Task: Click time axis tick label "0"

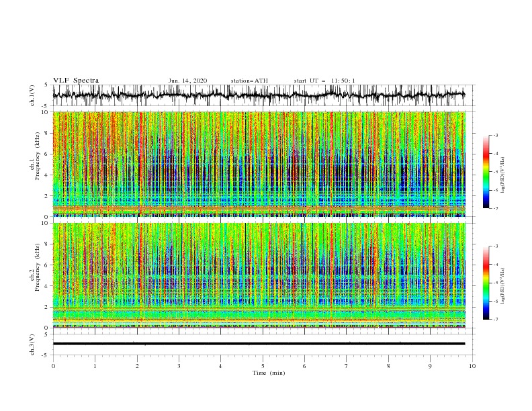Action: 53,366
